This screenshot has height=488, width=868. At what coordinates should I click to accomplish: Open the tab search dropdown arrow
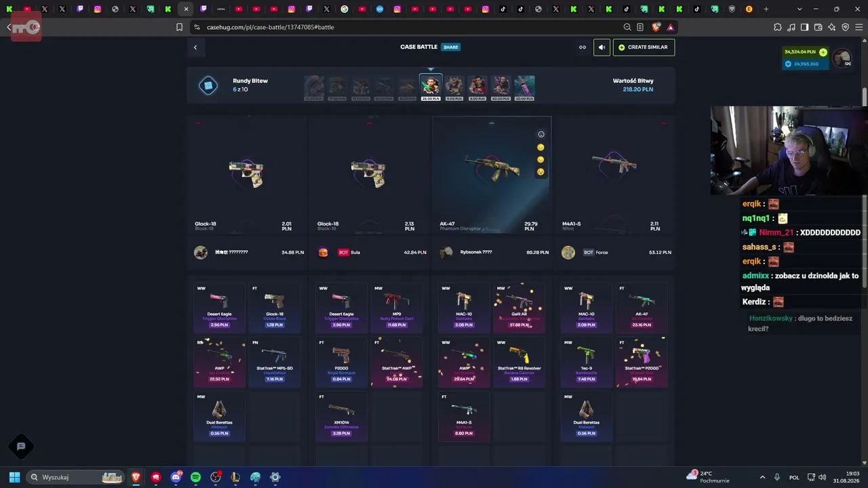800,9
